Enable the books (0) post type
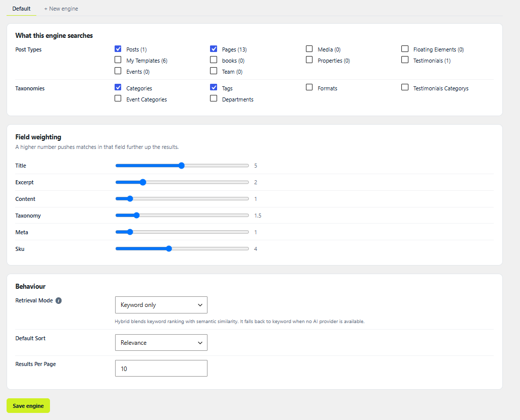The image size is (520, 420). tap(214, 60)
